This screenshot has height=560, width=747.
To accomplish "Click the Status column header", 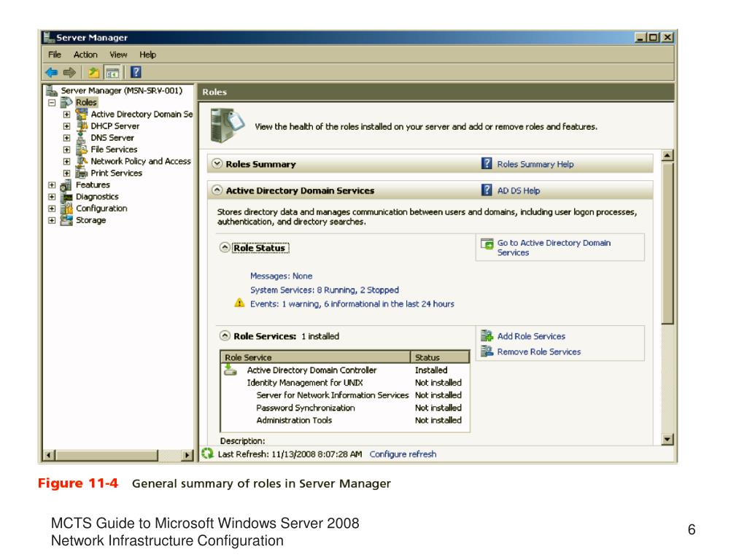I will click(x=440, y=357).
